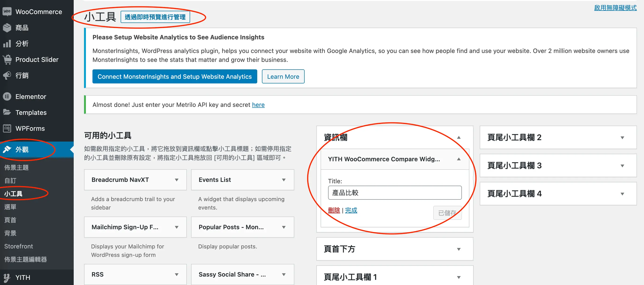
Task: Open the Storefront submenu item
Action: (19, 246)
